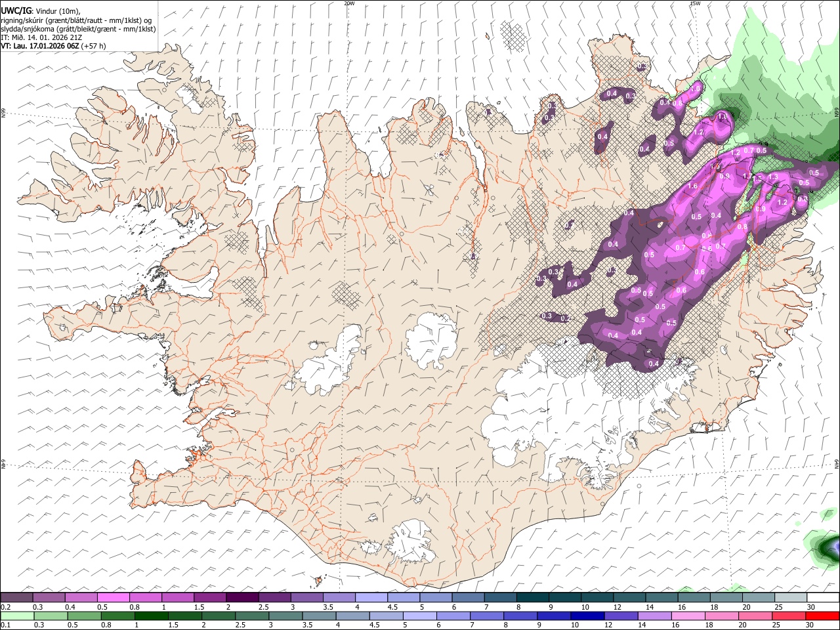This screenshot has width=840, height=630.
Task: Click the bottom-row red swatch between 25 and 30
Action: tap(788, 616)
